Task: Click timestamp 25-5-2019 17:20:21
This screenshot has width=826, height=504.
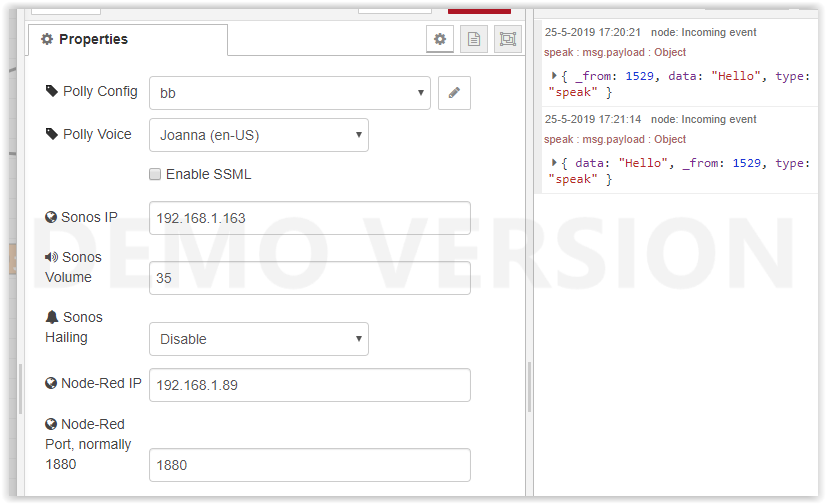Action: click(x=593, y=33)
